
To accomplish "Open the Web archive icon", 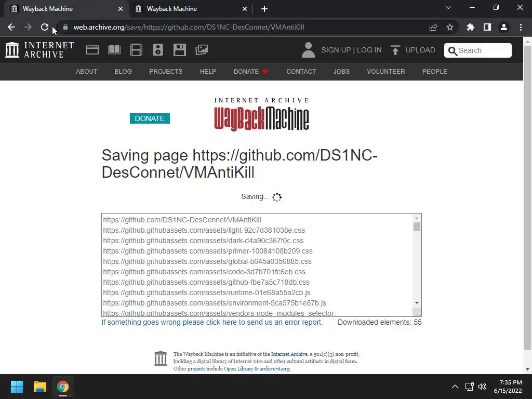I will coord(92,50).
